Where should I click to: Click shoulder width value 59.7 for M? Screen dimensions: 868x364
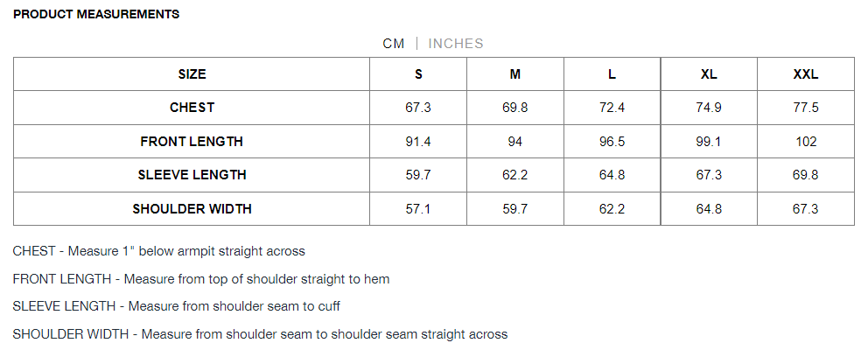point(515,209)
